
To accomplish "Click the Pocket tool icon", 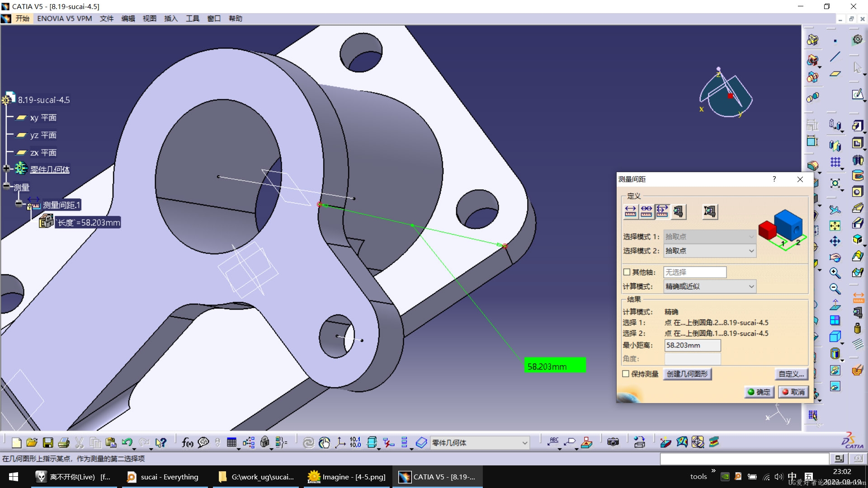I will (857, 143).
